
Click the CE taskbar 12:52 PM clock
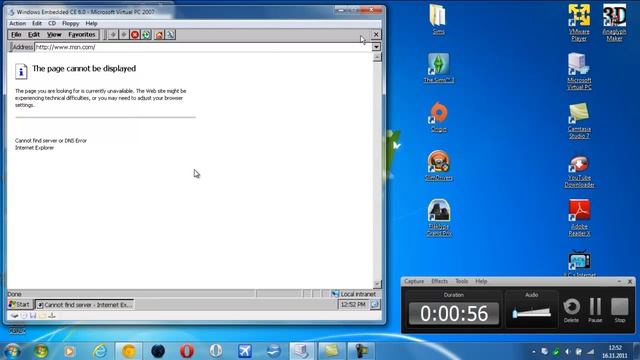pyautogui.click(x=353, y=304)
